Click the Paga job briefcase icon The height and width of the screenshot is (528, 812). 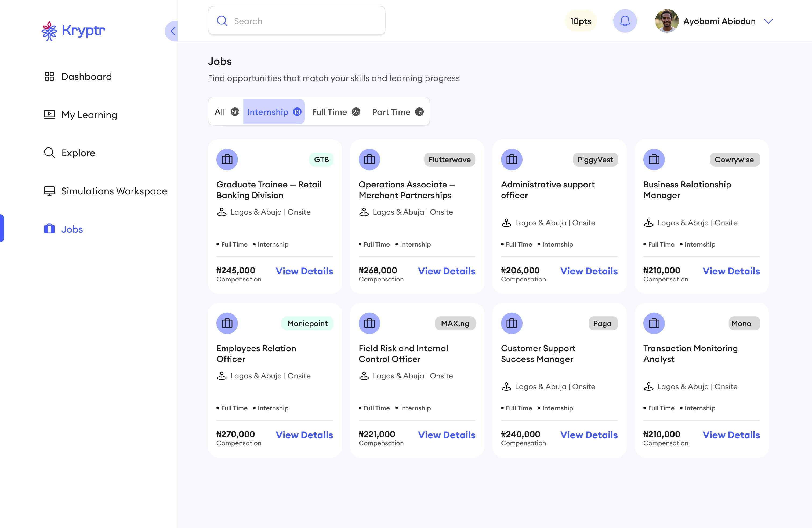[512, 323]
